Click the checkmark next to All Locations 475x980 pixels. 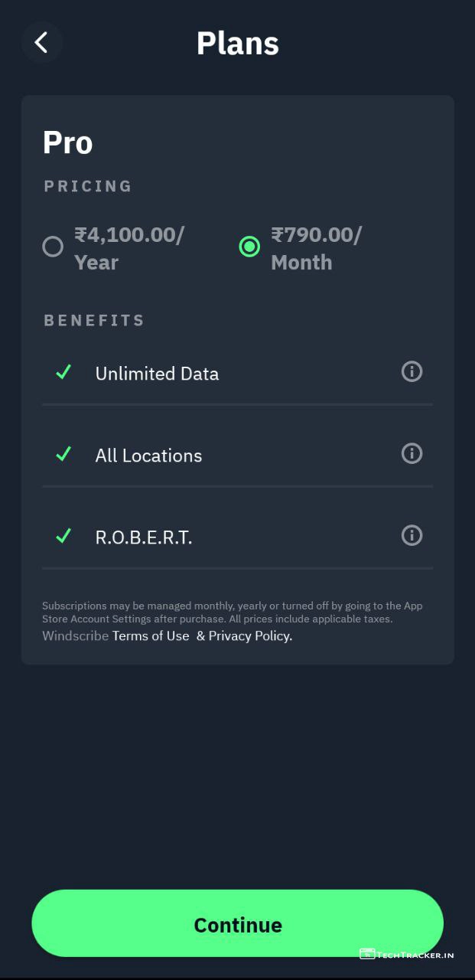coord(63,455)
